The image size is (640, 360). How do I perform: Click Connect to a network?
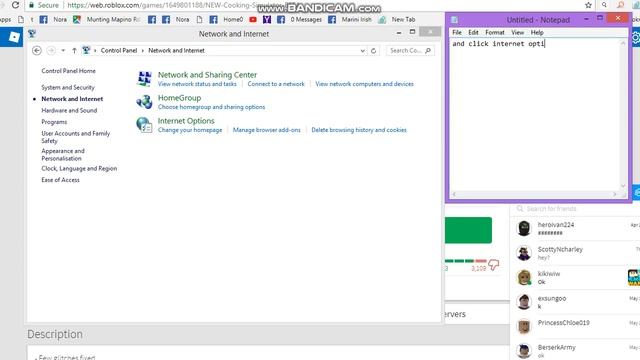[x=276, y=84]
